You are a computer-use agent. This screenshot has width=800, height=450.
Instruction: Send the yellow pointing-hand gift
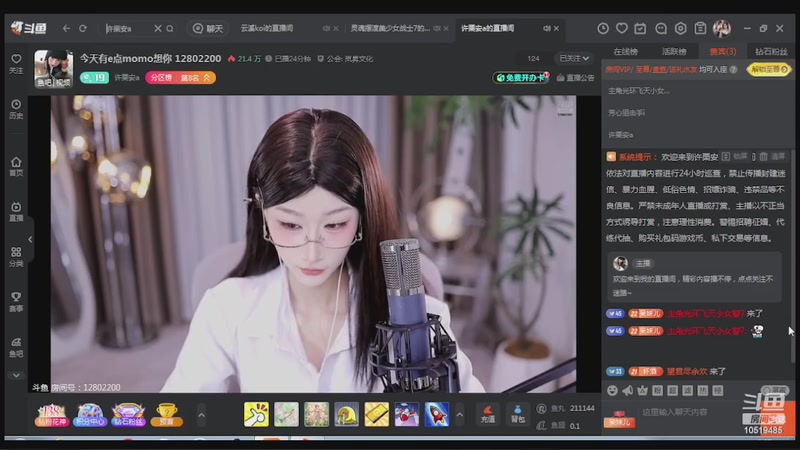point(256,414)
